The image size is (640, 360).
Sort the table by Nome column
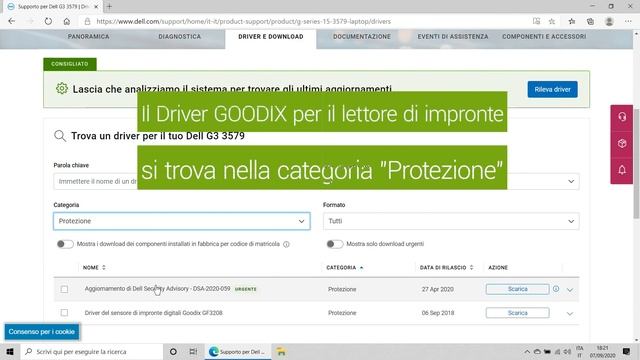94,267
